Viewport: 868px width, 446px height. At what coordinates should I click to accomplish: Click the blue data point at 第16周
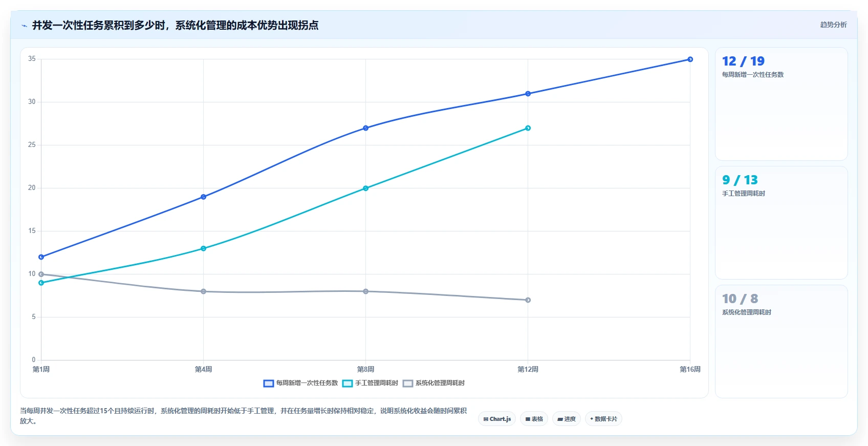[690, 59]
